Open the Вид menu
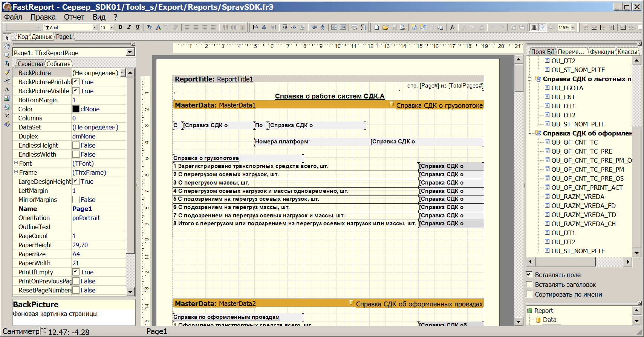The image size is (644, 337). click(99, 17)
